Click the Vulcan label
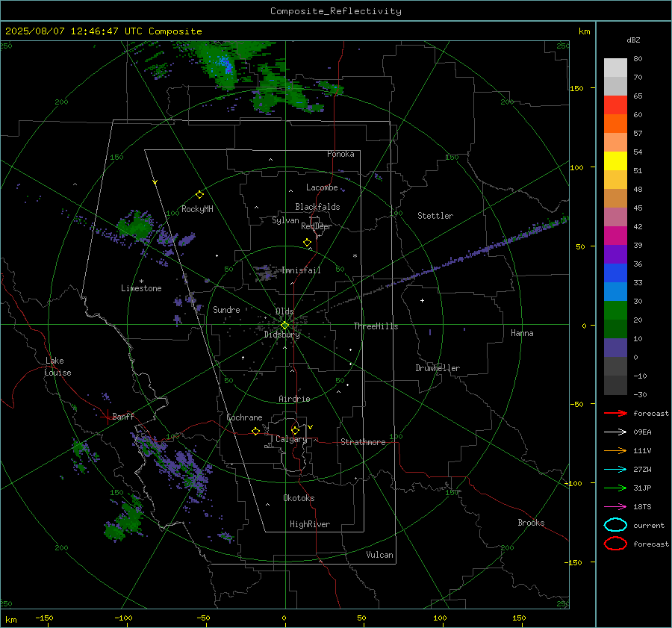The height and width of the screenshot is (628, 672). (380, 555)
